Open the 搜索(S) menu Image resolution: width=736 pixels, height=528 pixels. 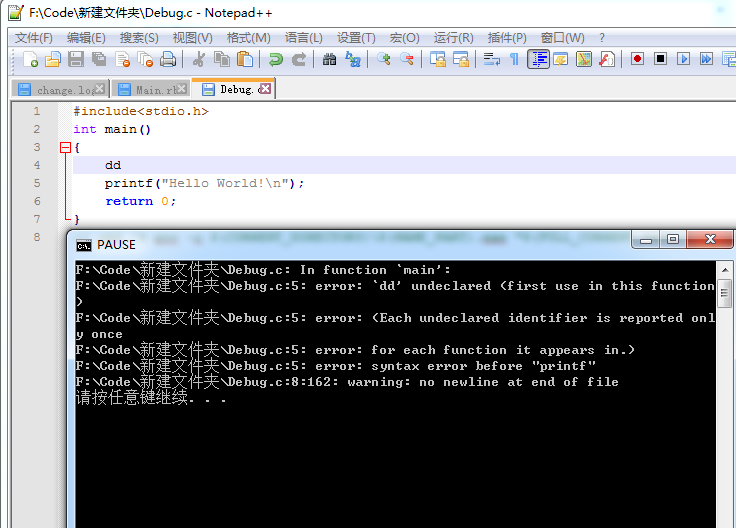139,38
